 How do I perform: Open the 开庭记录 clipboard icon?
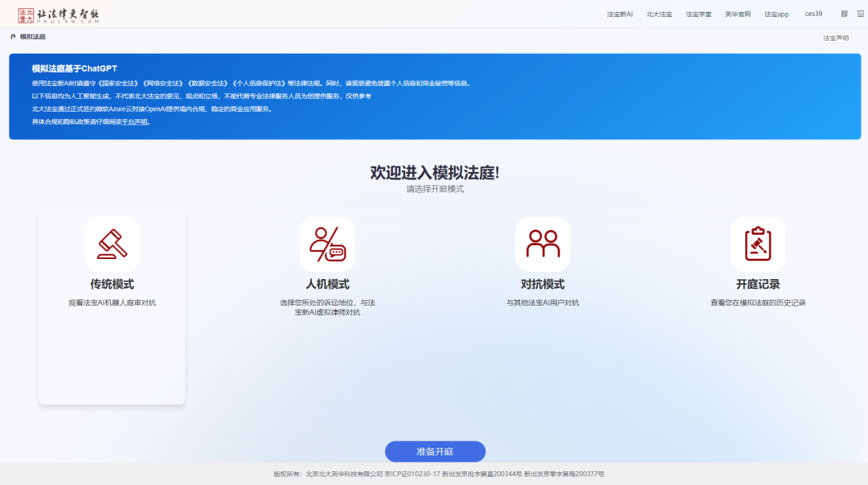point(758,244)
